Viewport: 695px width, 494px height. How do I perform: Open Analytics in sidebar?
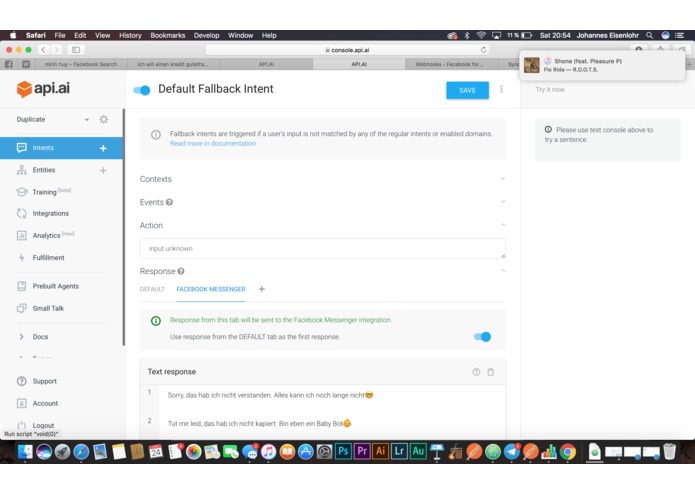[46, 236]
